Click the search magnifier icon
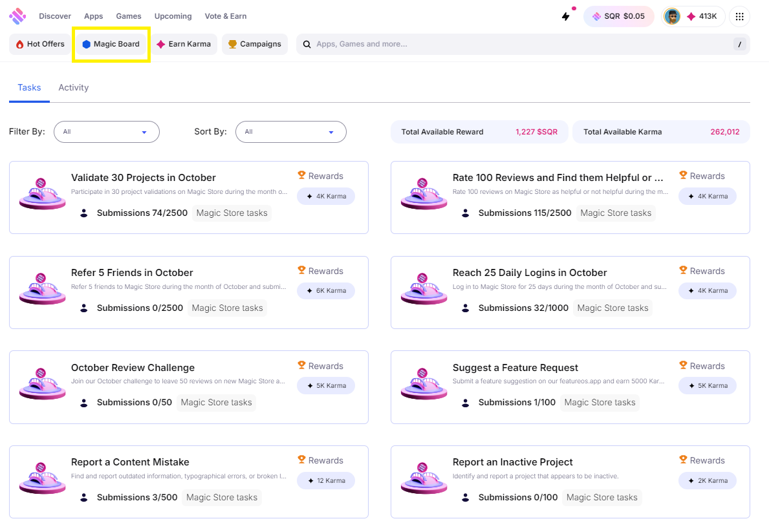The image size is (769, 532). [x=307, y=44]
